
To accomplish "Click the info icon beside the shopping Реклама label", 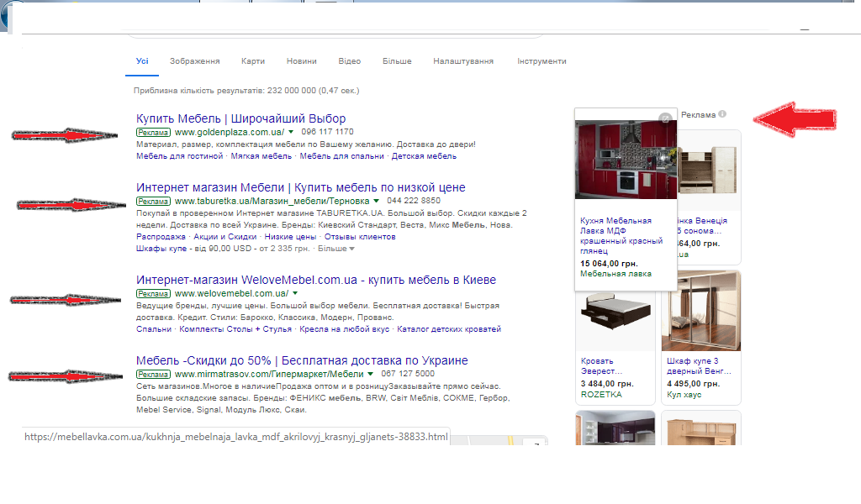I will tap(722, 114).
